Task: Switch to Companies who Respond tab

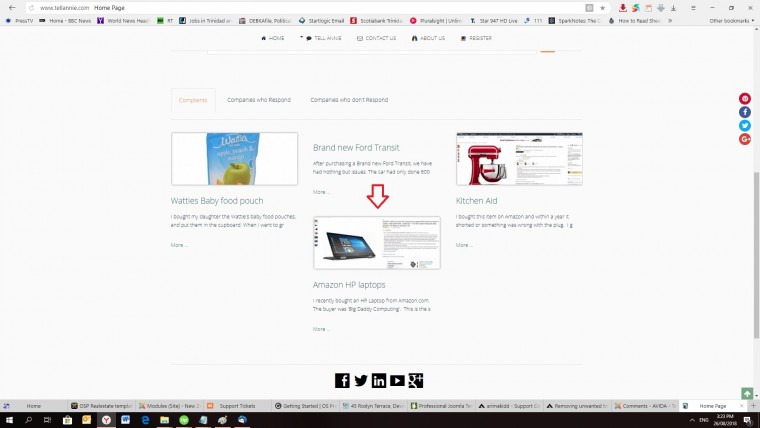Action: (x=259, y=100)
